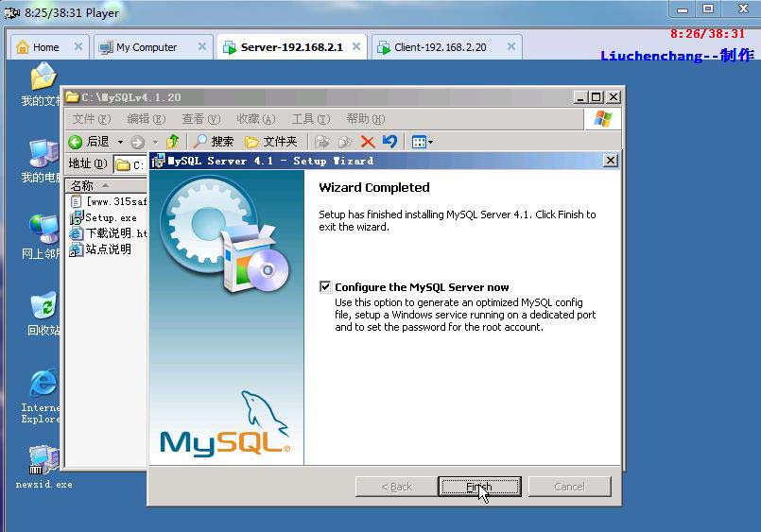Close the Home tab
The height and width of the screenshot is (532, 761).
[78, 46]
